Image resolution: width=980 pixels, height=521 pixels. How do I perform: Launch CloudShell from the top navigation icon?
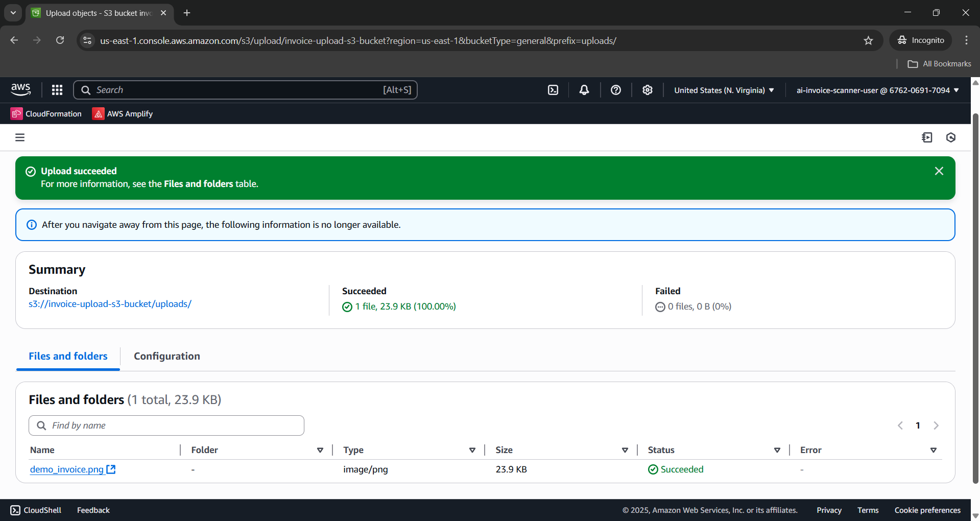(x=553, y=90)
